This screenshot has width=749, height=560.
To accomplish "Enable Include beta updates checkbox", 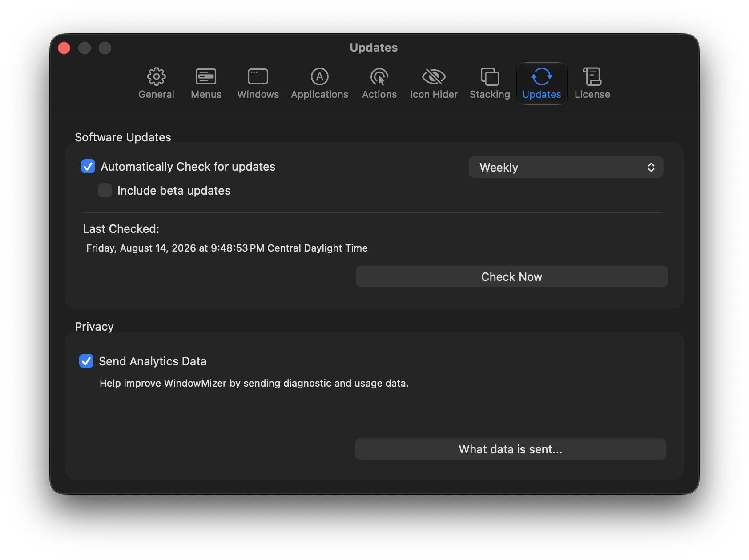I will click(x=105, y=190).
